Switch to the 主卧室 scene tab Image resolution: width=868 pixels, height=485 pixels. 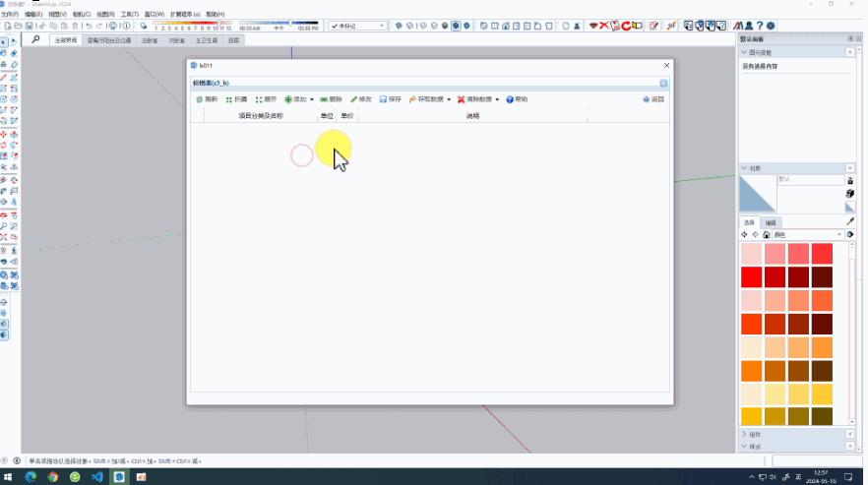tap(149, 41)
